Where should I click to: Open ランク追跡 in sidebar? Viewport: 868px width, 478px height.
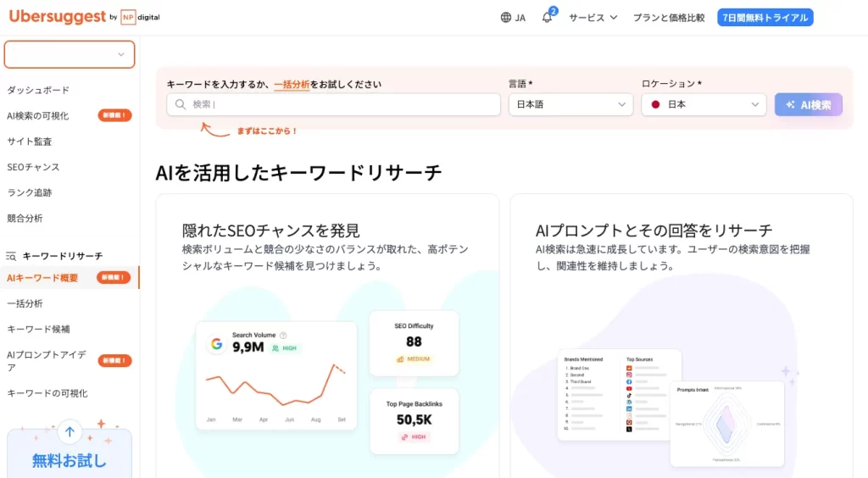[x=30, y=192]
